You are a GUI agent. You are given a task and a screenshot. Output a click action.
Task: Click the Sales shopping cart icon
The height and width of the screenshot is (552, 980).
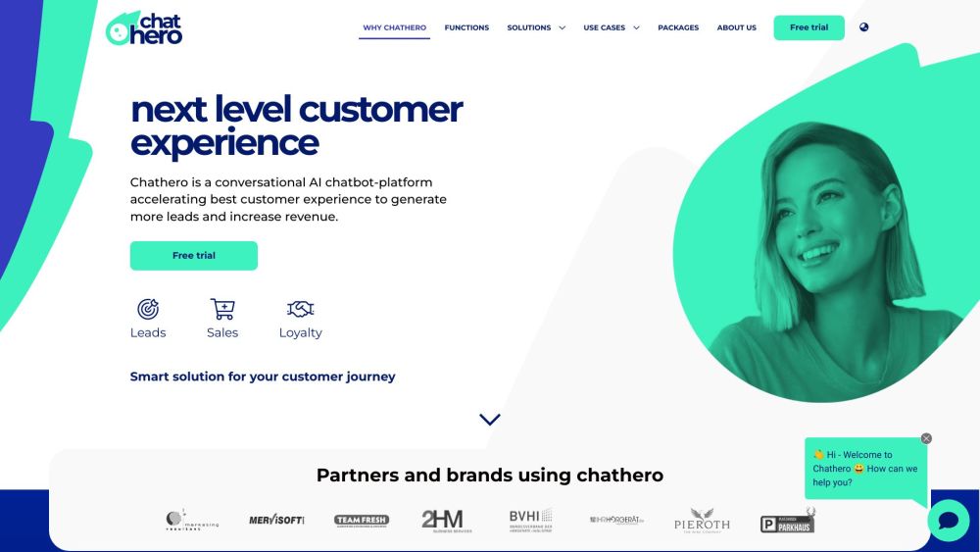tap(222, 310)
